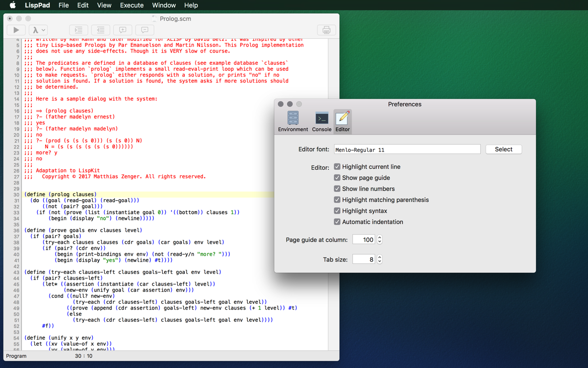Click Select to choose editor font
588x368 pixels.
click(x=504, y=149)
